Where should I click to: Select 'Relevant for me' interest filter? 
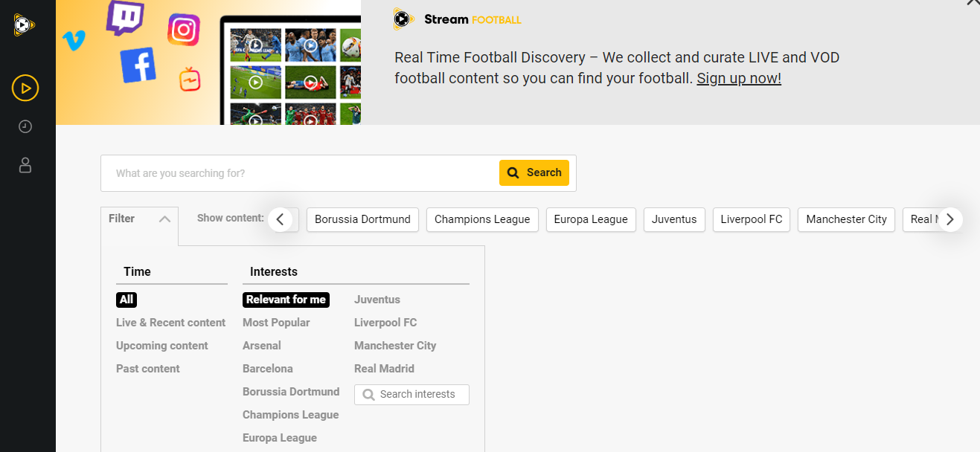pos(286,300)
